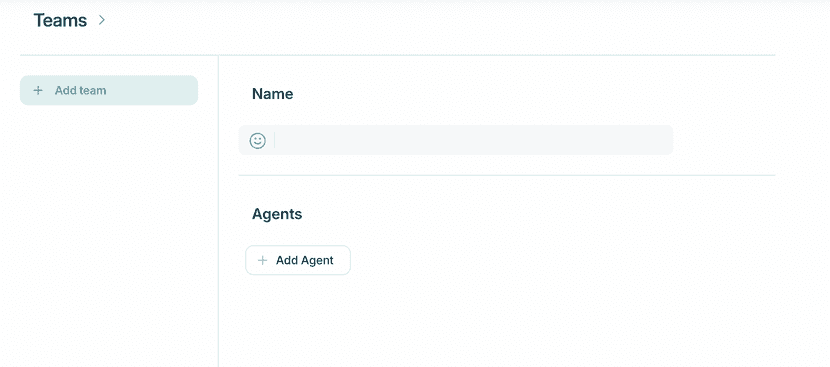Click the Add Agent button

click(298, 260)
